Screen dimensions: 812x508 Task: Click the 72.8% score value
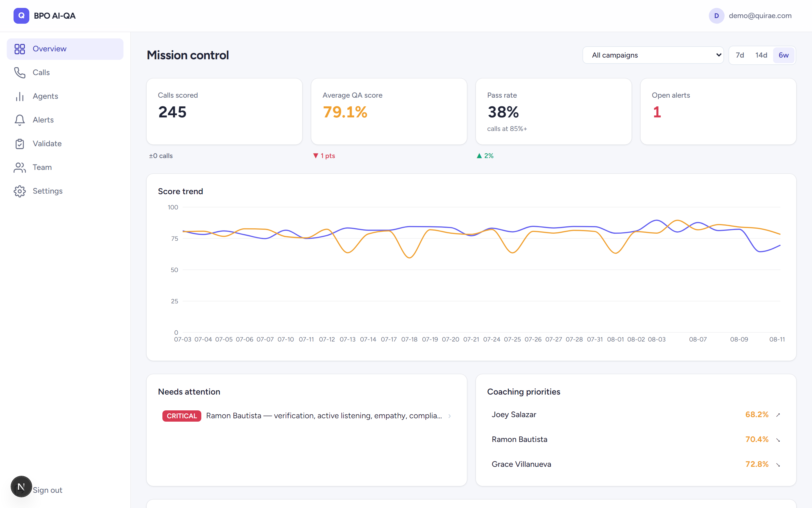757,464
